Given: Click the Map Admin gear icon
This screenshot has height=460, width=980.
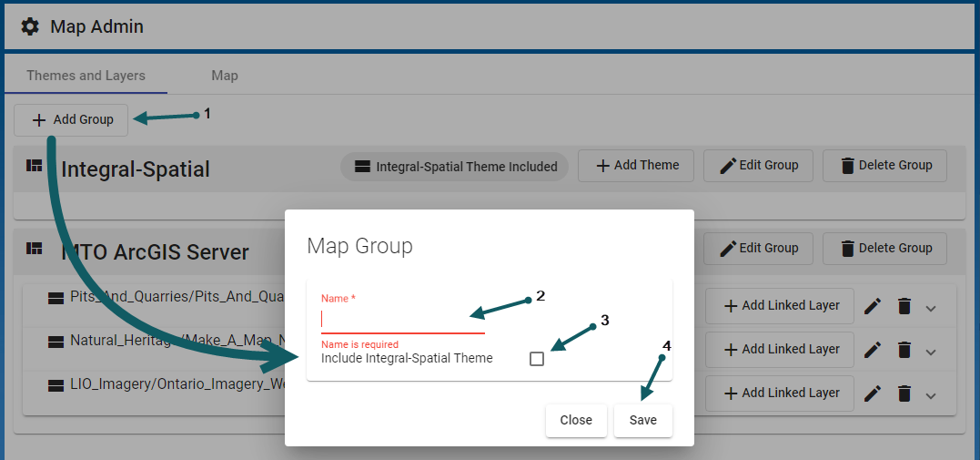Looking at the screenshot, I should pos(30,26).
